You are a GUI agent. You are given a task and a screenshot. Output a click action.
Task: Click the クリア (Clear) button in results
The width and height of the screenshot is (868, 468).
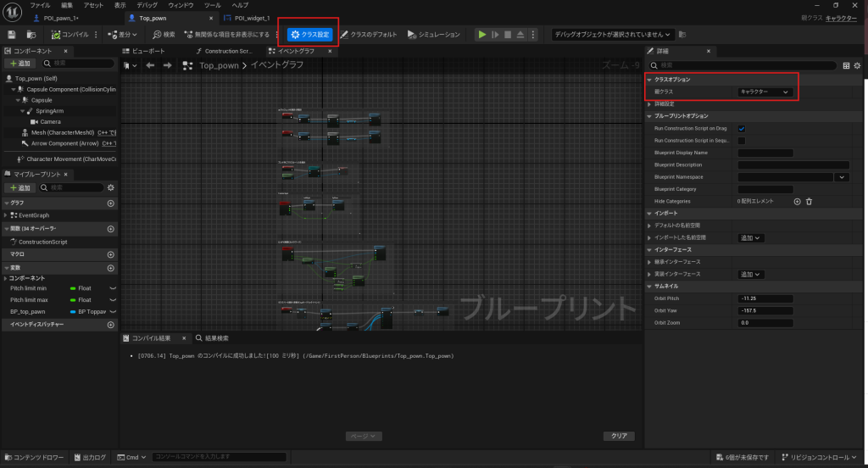pyautogui.click(x=619, y=436)
